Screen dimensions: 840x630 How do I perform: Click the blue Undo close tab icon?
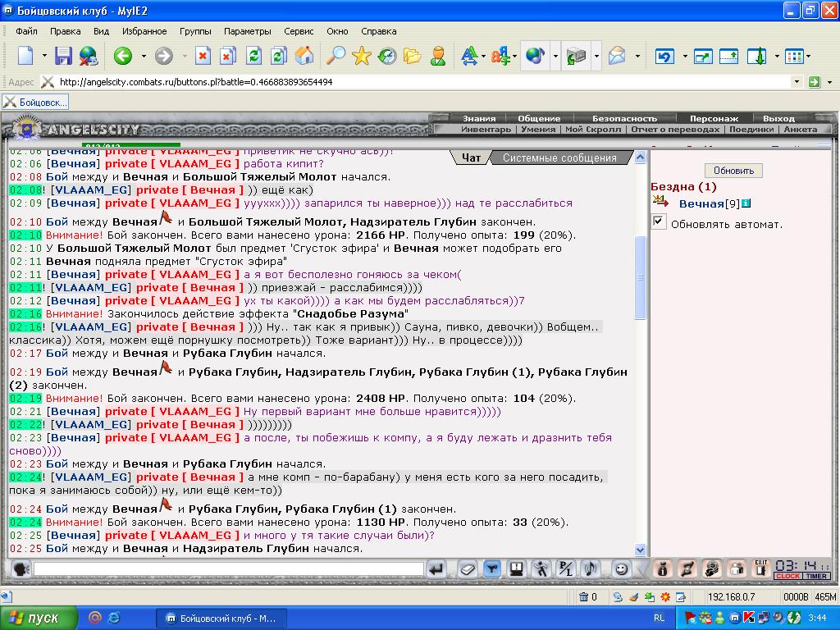664,55
